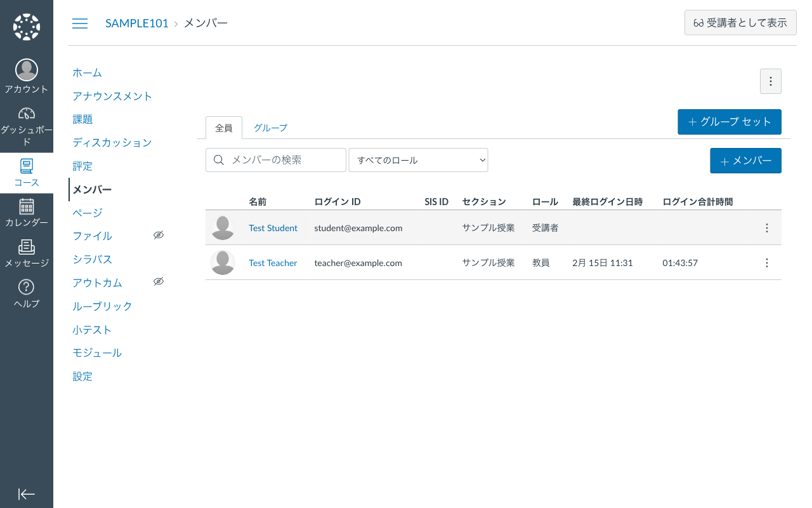Open the メッセージ inbox icon
Viewport: 812px width, 508px height.
(x=26, y=248)
